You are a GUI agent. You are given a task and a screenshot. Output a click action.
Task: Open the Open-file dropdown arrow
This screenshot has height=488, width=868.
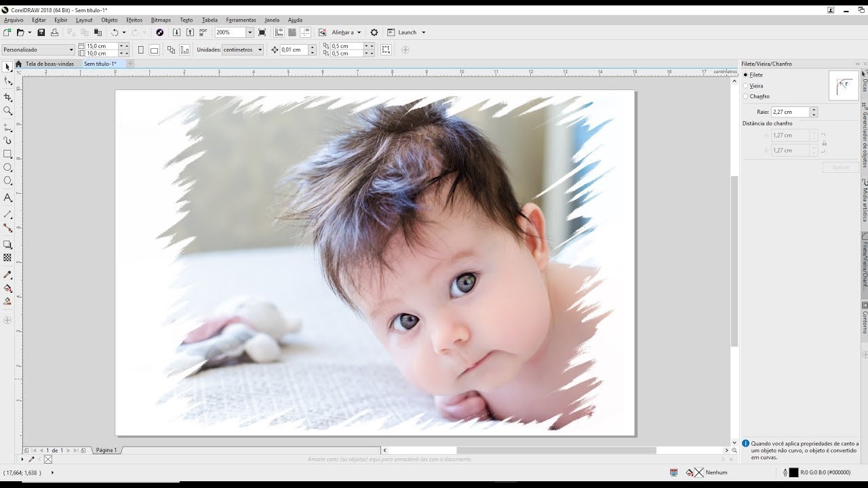30,33
